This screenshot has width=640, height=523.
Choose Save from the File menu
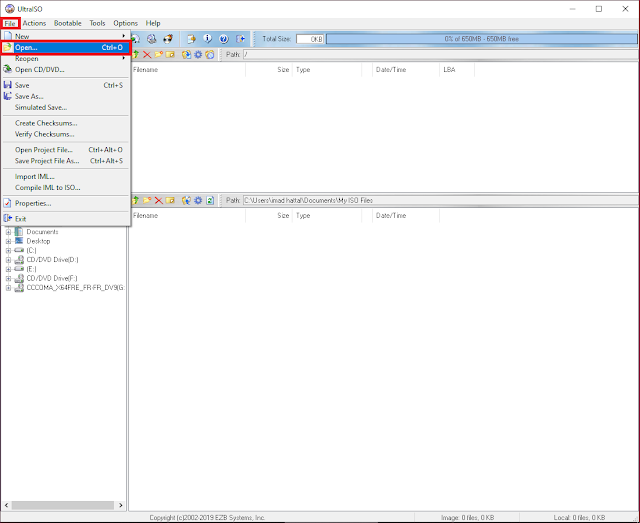click(65, 85)
